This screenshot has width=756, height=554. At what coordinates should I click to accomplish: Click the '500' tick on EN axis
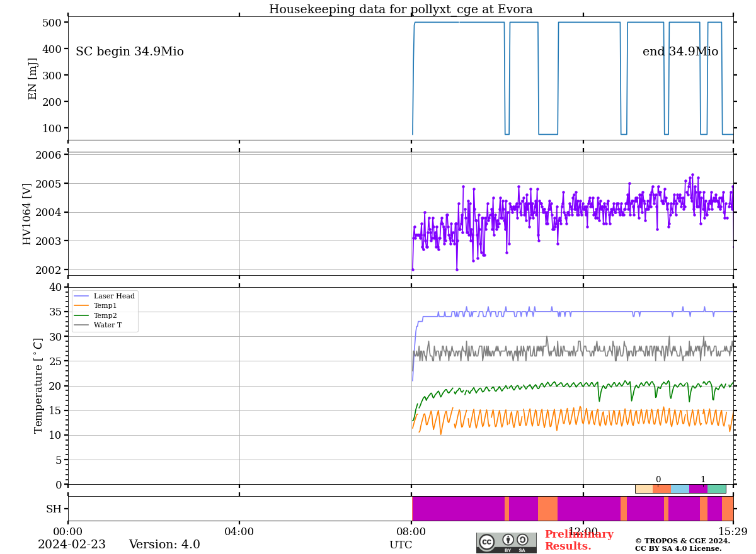[x=52, y=23]
